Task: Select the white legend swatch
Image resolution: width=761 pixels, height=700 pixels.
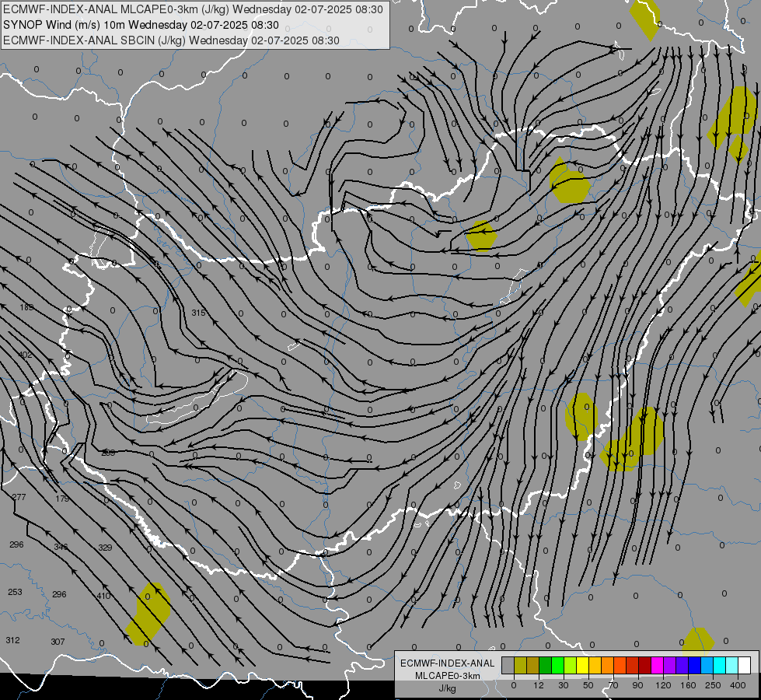Action: tap(744, 666)
